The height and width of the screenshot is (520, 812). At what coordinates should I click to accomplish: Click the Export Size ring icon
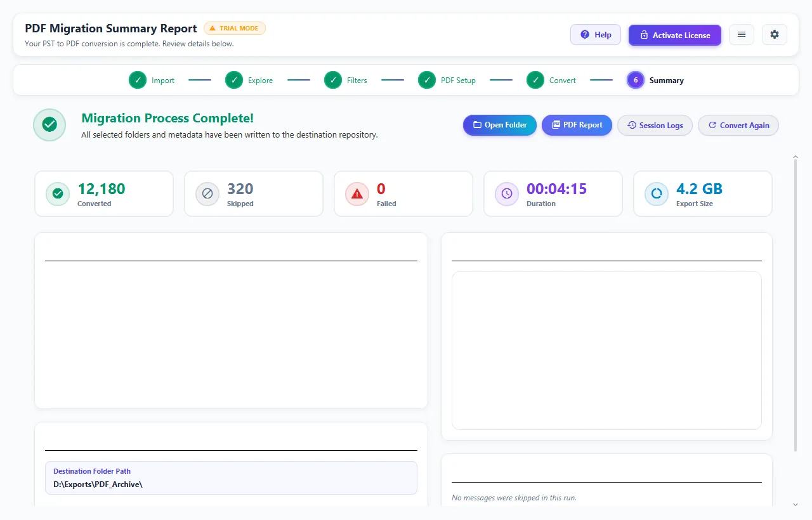[x=657, y=194]
